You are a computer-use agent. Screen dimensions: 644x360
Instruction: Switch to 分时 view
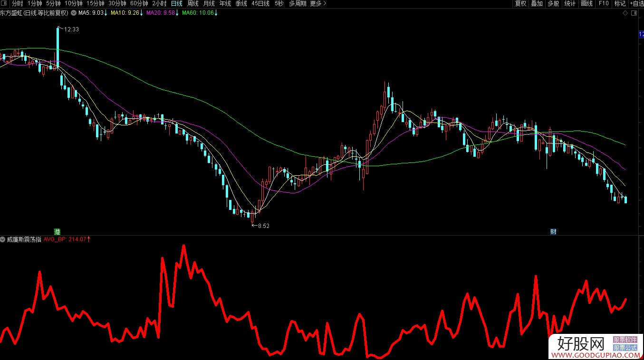pyautogui.click(x=17, y=3)
